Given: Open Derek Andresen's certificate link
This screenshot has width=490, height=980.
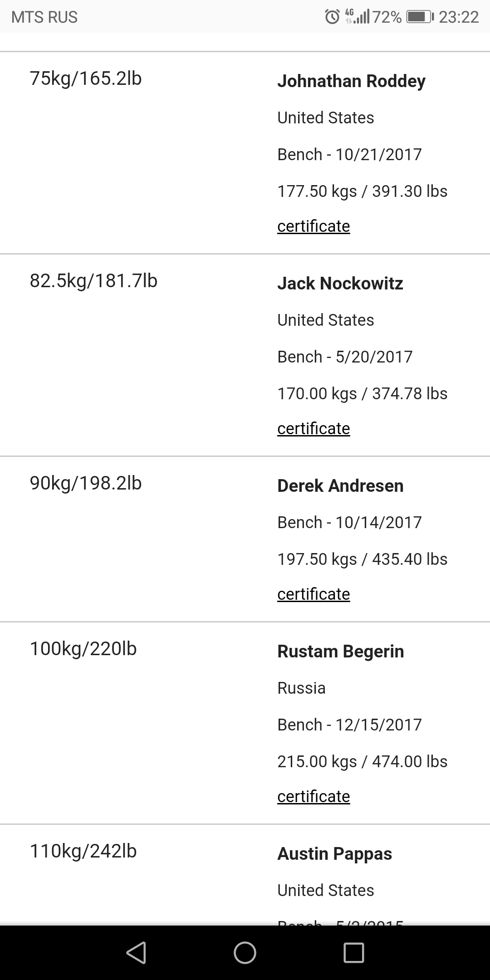Looking at the screenshot, I should [314, 594].
